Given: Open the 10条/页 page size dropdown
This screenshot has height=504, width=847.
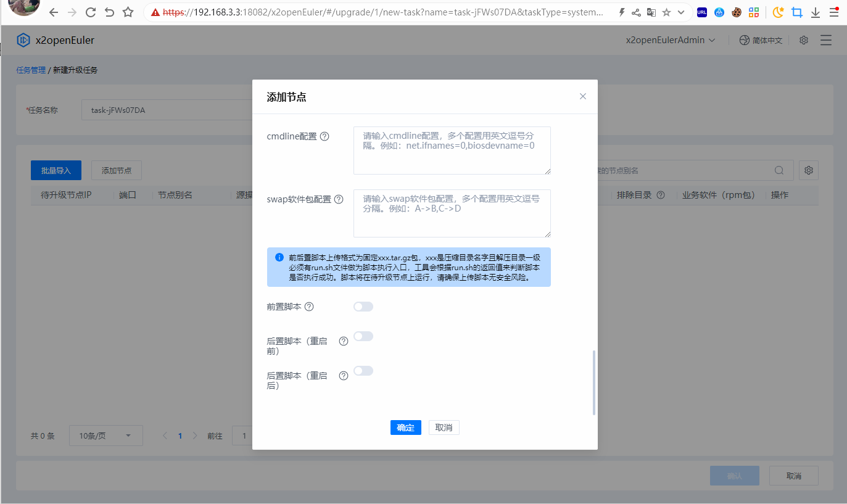Looking at the screenshot, I should click(x=105, y=436).
